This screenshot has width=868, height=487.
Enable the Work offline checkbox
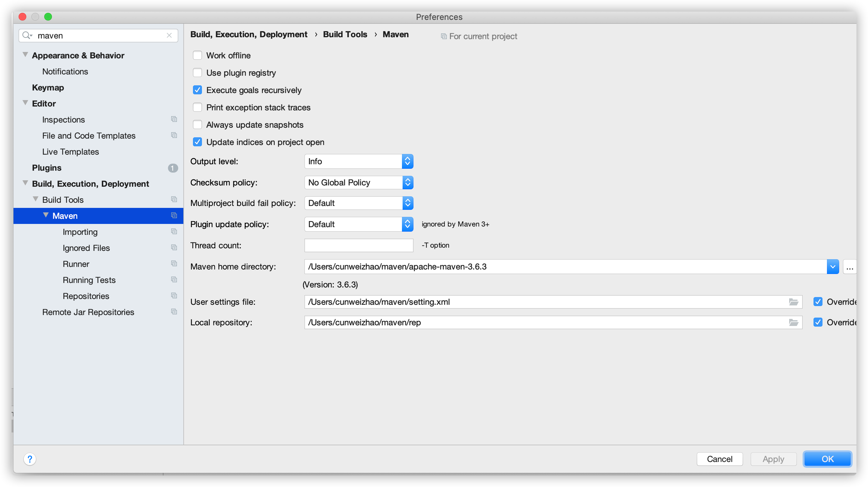[197, 55]
